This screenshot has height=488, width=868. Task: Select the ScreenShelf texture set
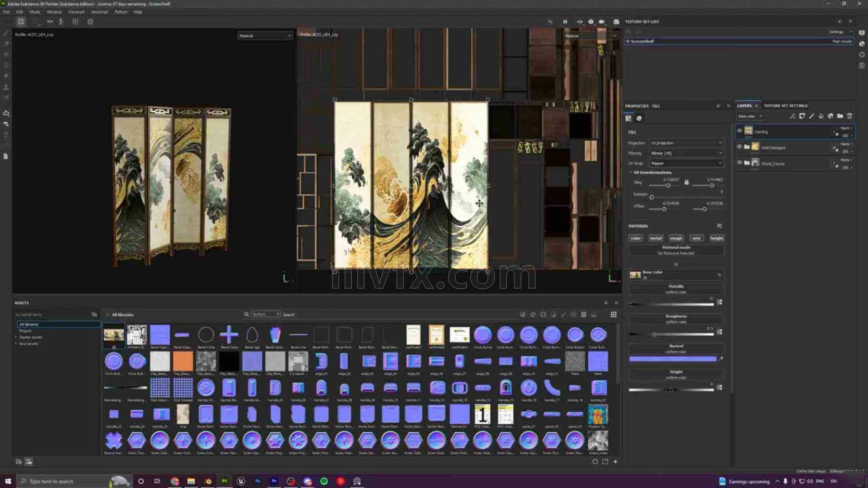pos(739,41)
